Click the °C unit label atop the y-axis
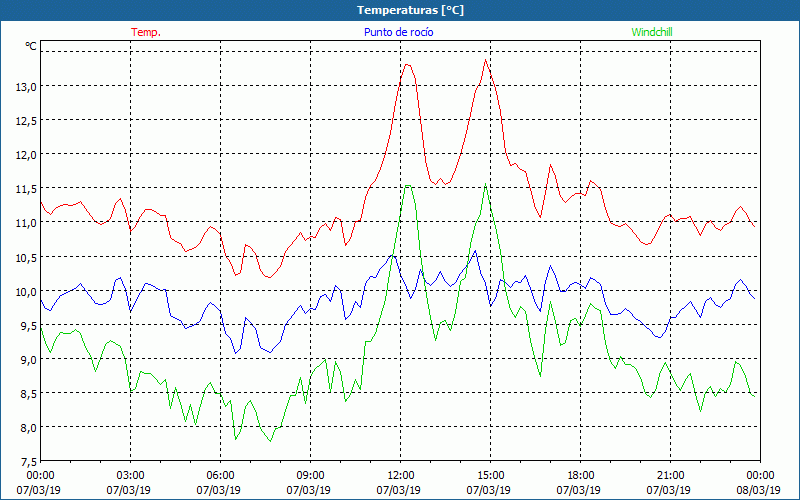Viewport: 800px width, 500px height. tap(31, 46)
